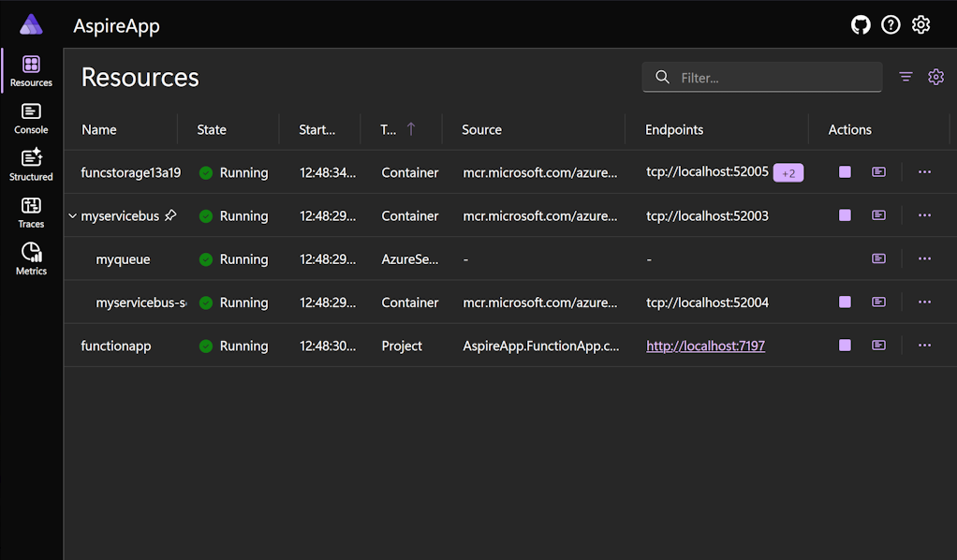Click the help question mark icon
The height and width of the screenshot is (560, 957).
click(891, 24)
